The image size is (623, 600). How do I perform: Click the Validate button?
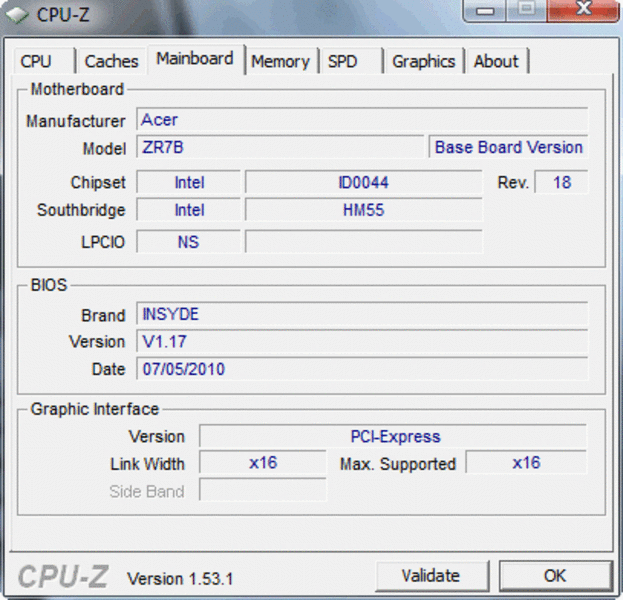[x=432, y=575]
